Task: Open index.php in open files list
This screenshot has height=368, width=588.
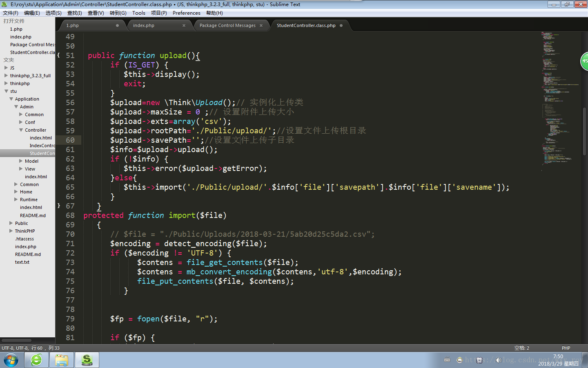Action: tap(21, 37)
